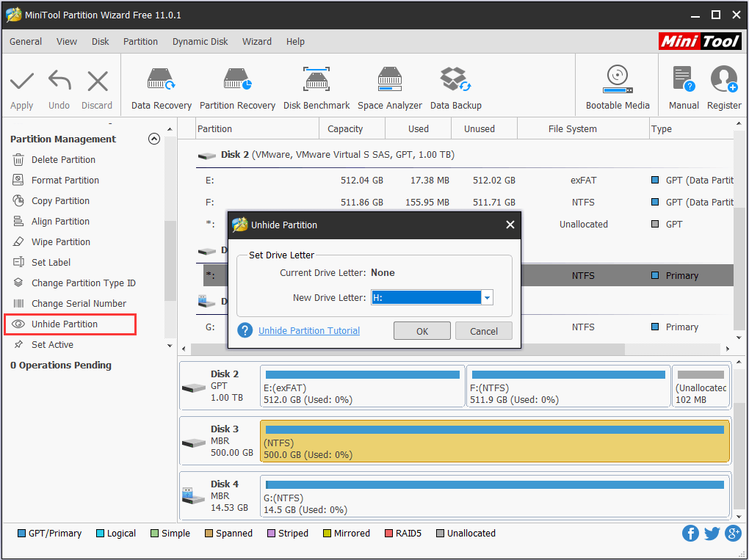Click the help question mark icon in dialog
This screenshot has width=749, height=560.
click(245, 330)
